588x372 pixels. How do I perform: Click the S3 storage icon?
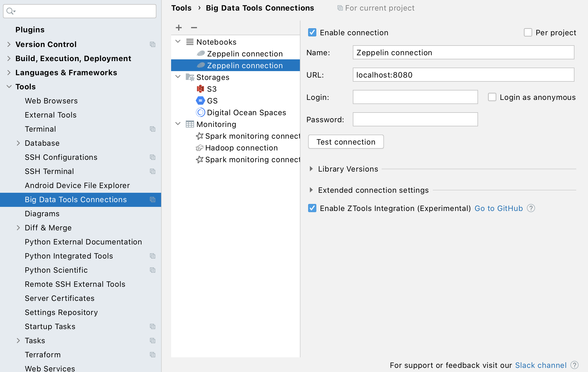click(201, 89)
